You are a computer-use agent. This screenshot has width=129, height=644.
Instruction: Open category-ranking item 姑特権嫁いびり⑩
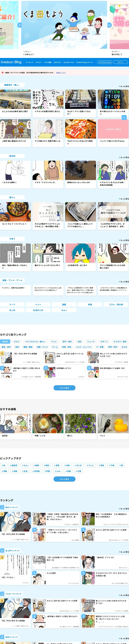point(64,372)
